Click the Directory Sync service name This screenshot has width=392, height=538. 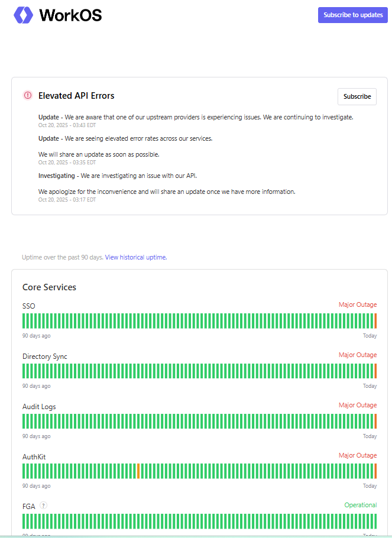click(45, 356)
